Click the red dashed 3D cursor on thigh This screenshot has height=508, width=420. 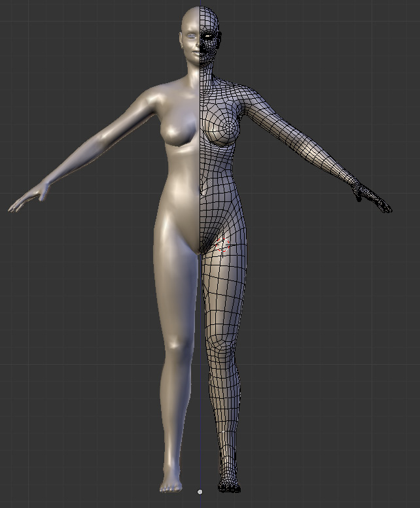[222, 245]
